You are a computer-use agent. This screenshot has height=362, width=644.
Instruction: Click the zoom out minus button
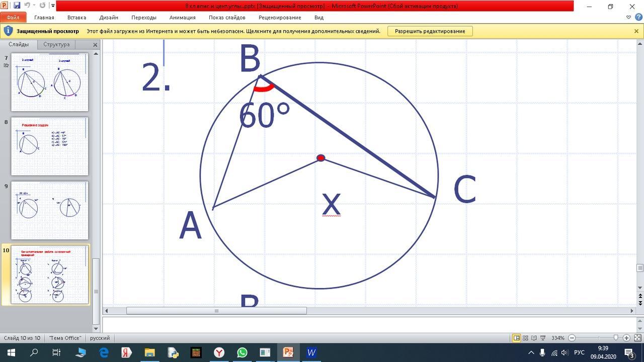(572, 338)
